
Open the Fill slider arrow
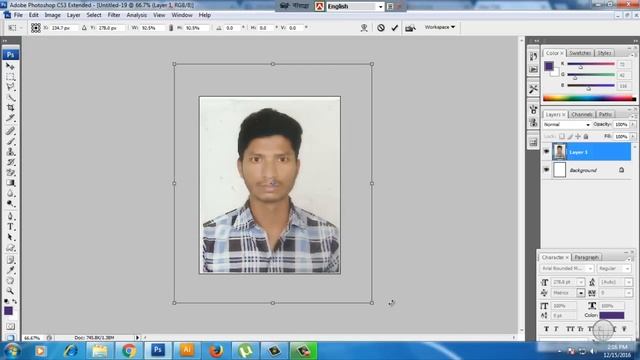coord(633,136)
